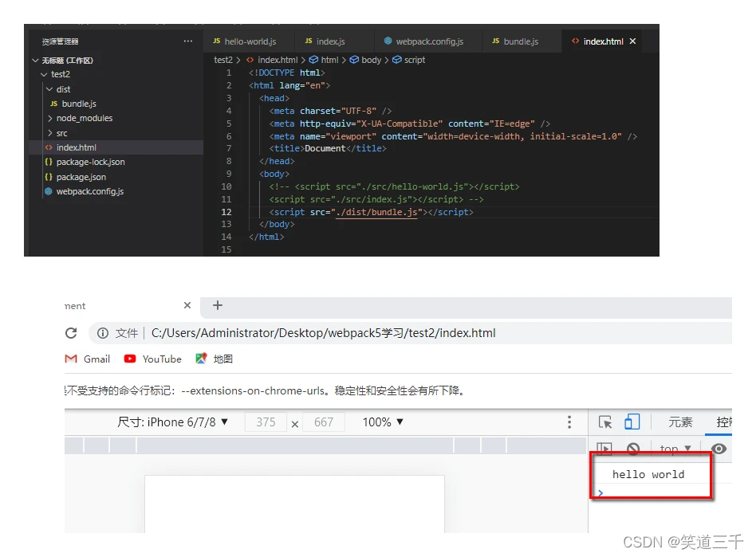The image size is (756, 557).
Task: Click the browser address bar URL
Action: click(x=324, y=333)
